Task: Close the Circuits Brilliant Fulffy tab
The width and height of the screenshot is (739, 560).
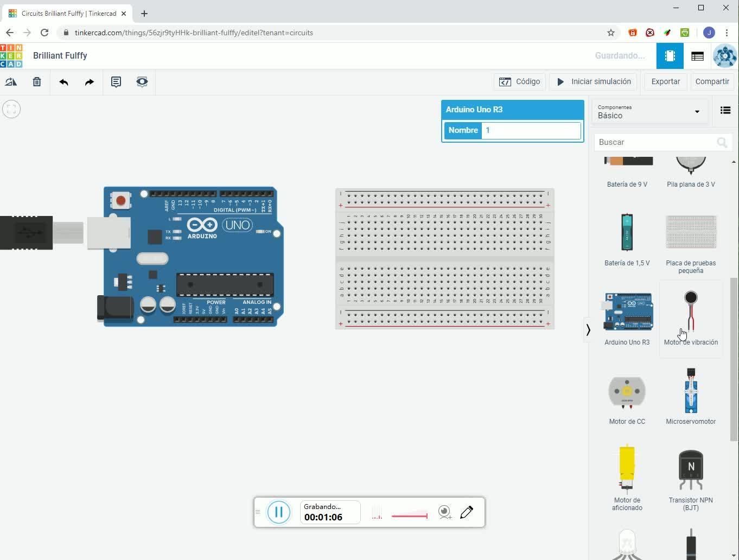Action: (124, 14)
